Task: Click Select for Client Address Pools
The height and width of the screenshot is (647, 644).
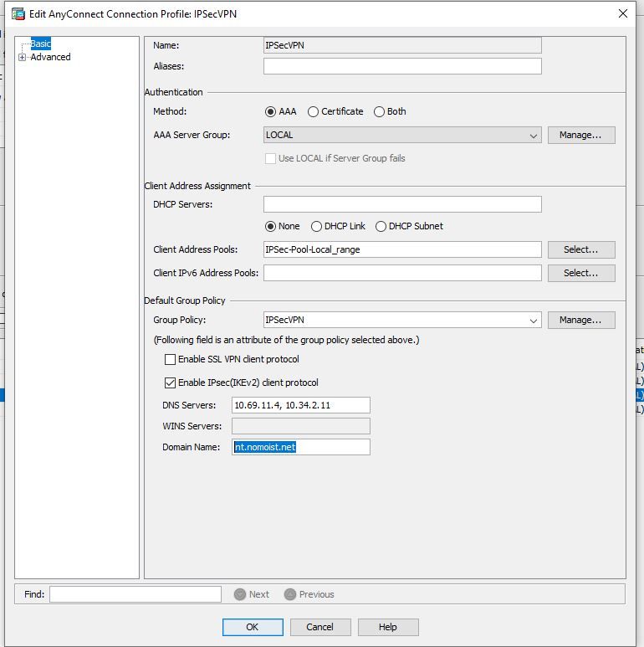Action: coord(581,249)
